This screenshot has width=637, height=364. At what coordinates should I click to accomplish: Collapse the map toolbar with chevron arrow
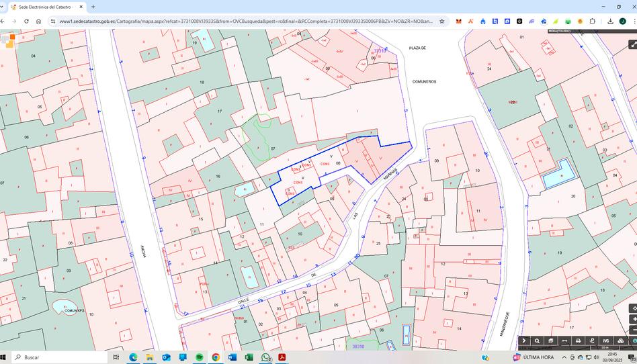(x=524, y=341)
